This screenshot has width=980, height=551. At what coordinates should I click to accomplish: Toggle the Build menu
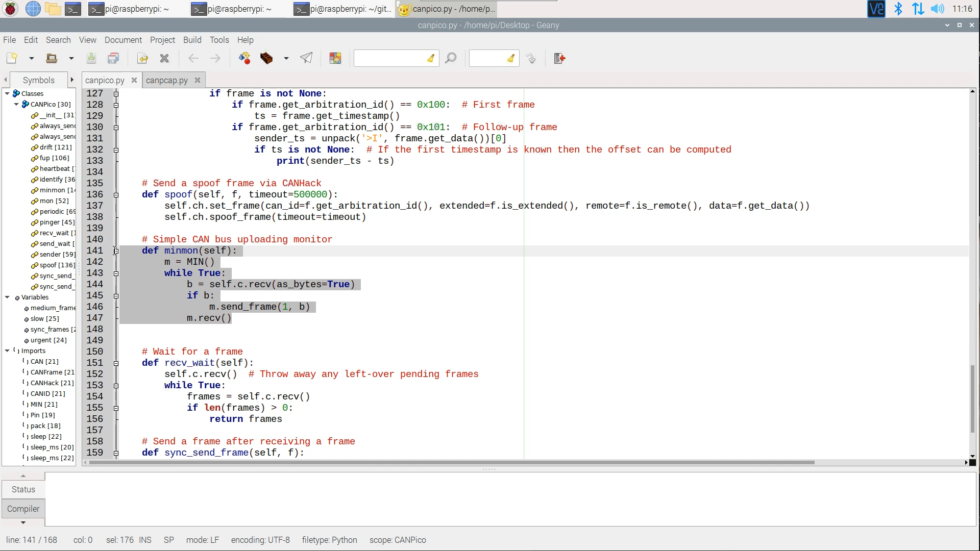(192, 40)
